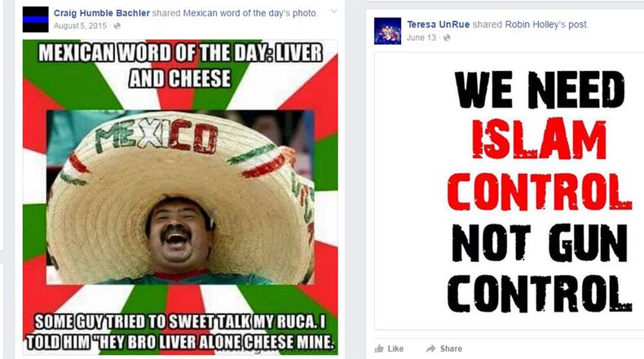Open the Craig Humble Bachler name link
This screenshot has width=644, height=359.
click(101, 13)
